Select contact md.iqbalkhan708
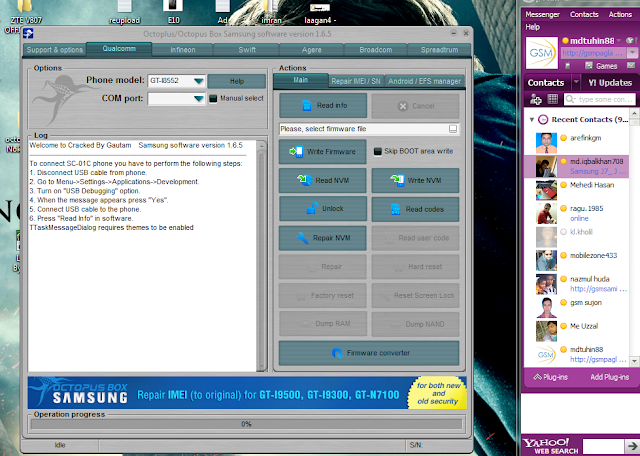640x456 pixels. [x=576, y=166]
